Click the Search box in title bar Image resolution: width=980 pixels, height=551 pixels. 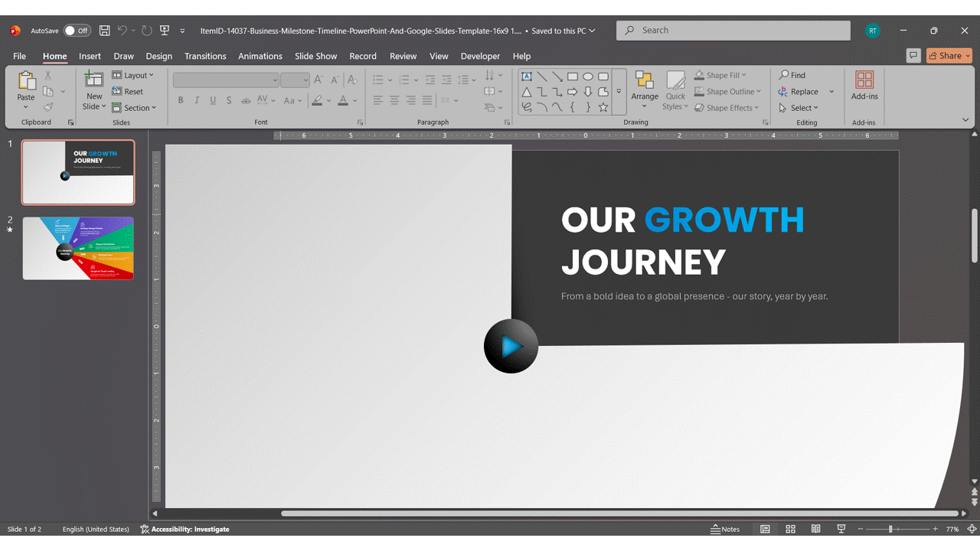coord(733,31)
